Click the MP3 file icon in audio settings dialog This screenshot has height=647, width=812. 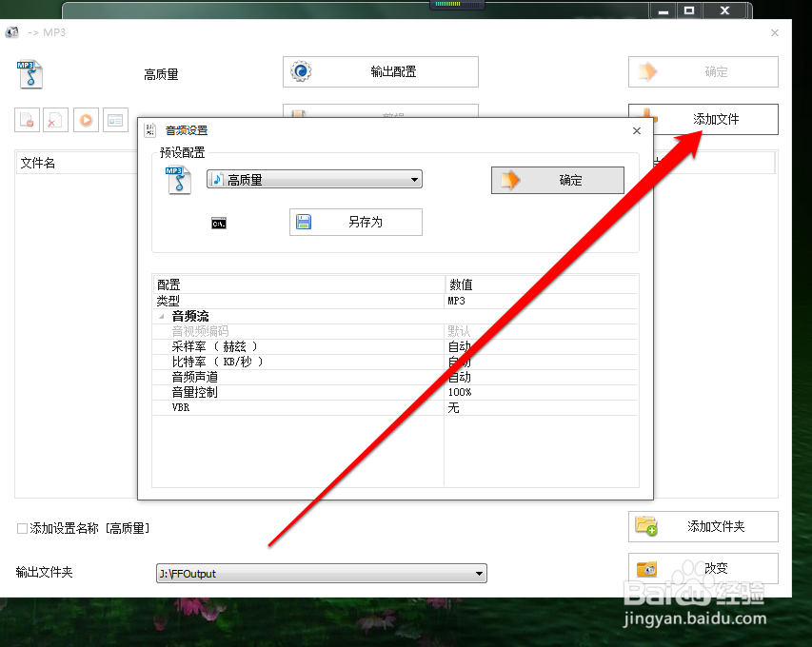pos(179,182)
